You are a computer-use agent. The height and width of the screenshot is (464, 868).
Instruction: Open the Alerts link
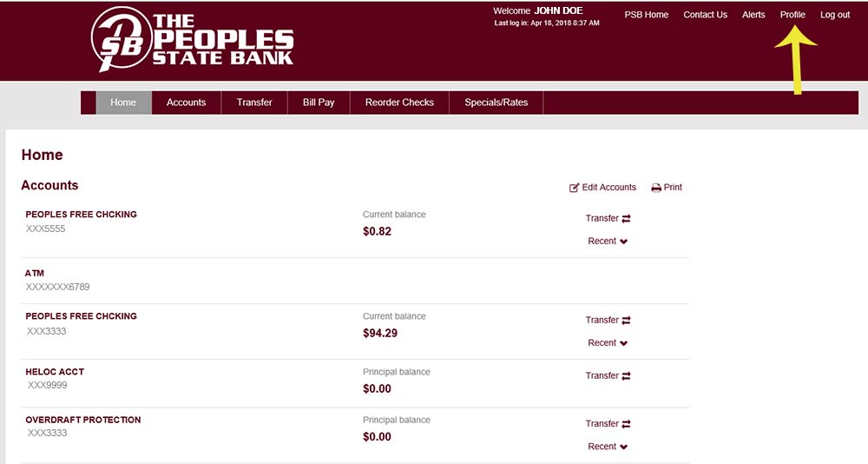pyautogui.click(x=753, y=15)
